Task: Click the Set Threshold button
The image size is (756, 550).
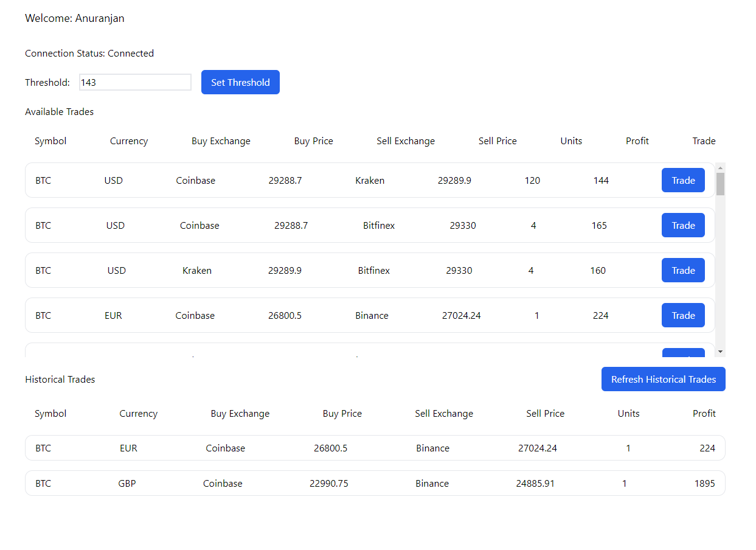Action: [240, 82]
